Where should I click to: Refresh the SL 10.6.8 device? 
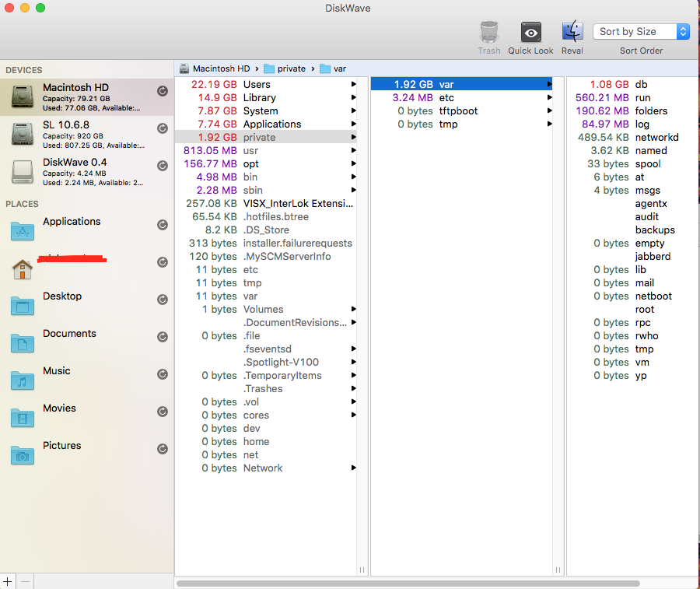pyautogui.click(x=163, y=128)
